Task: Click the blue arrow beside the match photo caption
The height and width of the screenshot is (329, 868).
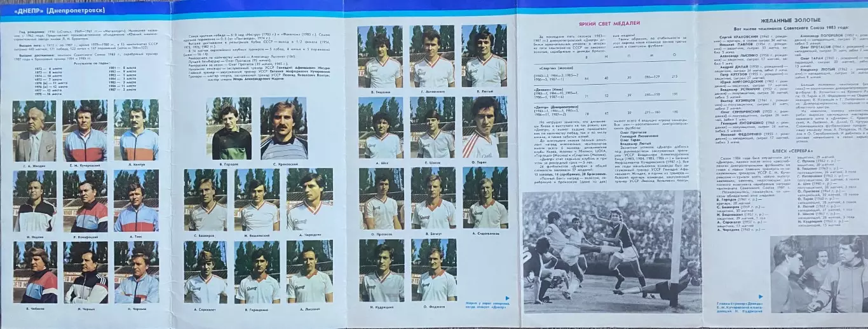Action: click(x=507, y=298)
